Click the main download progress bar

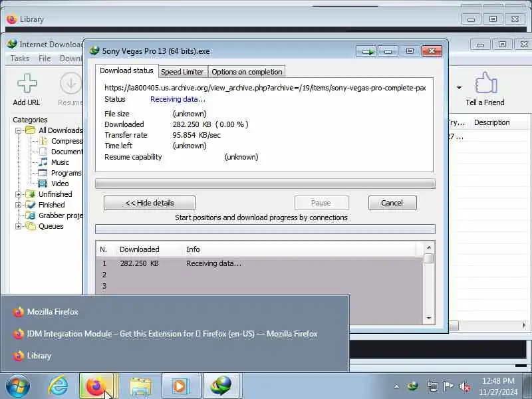coord(265,184)
